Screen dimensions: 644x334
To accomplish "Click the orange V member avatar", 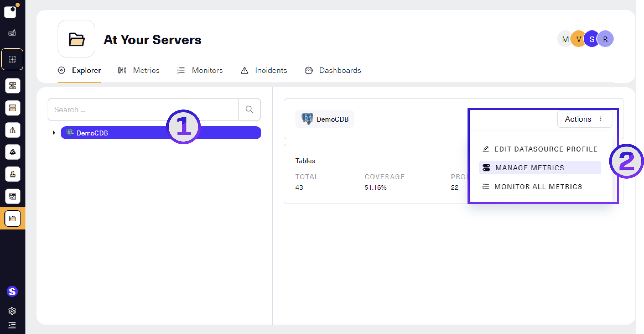I will click(x=577, y=39).
